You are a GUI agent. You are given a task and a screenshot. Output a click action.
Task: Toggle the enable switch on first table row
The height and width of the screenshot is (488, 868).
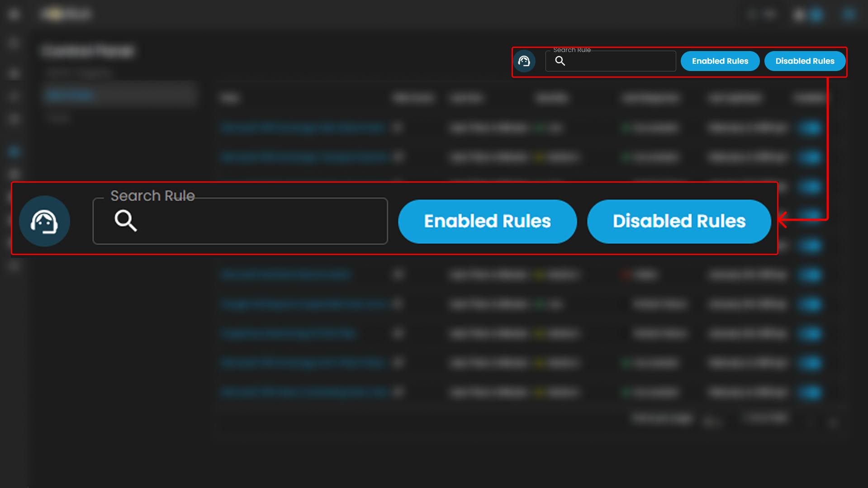click(x=811, y=128)
